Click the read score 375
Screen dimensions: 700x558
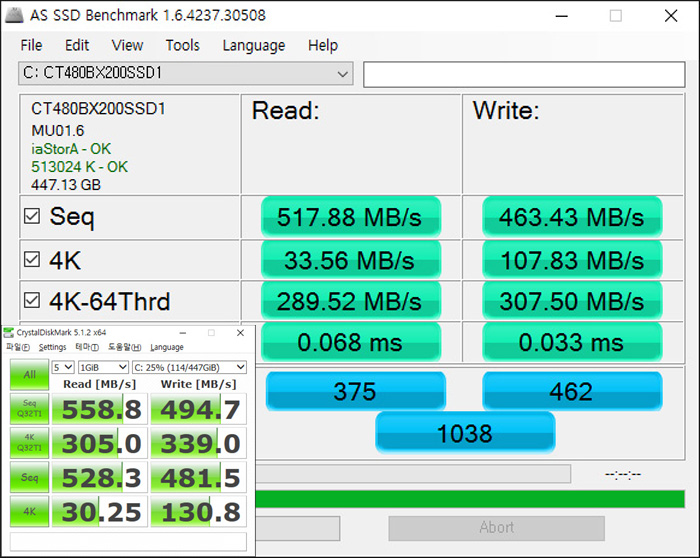[x=355, y=391]
